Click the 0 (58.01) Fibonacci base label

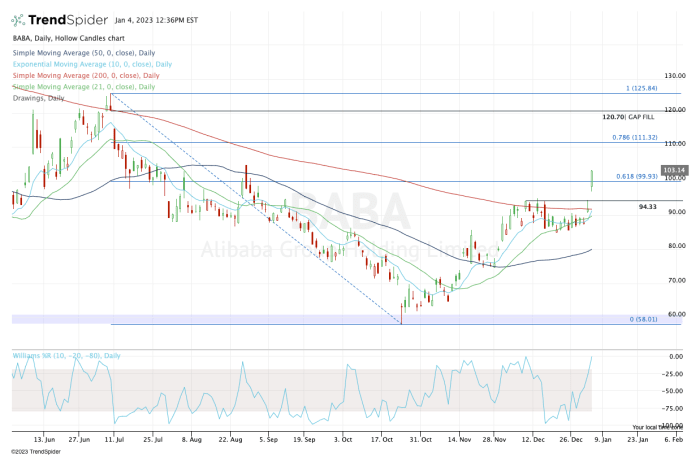[x=641, y=319]
